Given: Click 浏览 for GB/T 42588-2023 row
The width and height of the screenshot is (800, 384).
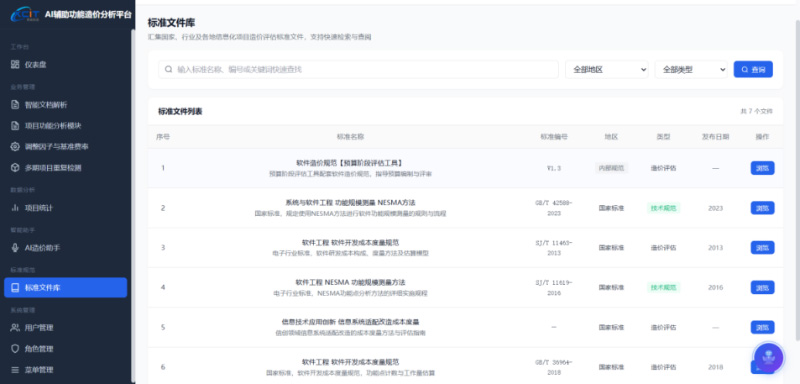Looking at the screenshot, I should coord(762,208).
